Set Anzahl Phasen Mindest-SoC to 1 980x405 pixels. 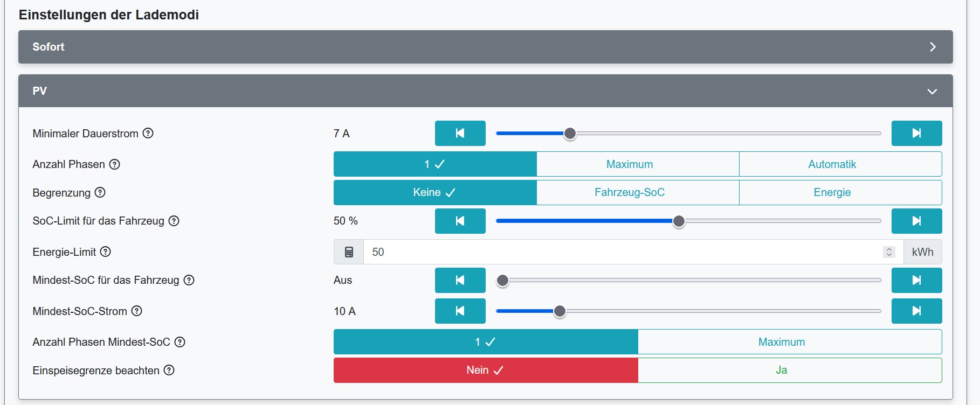(x=486, y=342)
